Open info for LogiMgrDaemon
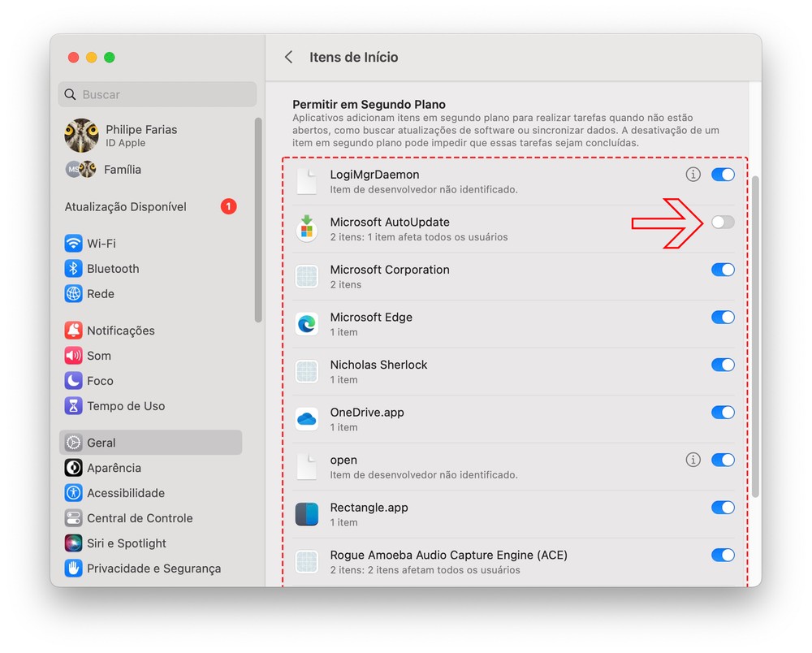The height and width of the screenshot is (653, 812). click(x=693, y=175)
